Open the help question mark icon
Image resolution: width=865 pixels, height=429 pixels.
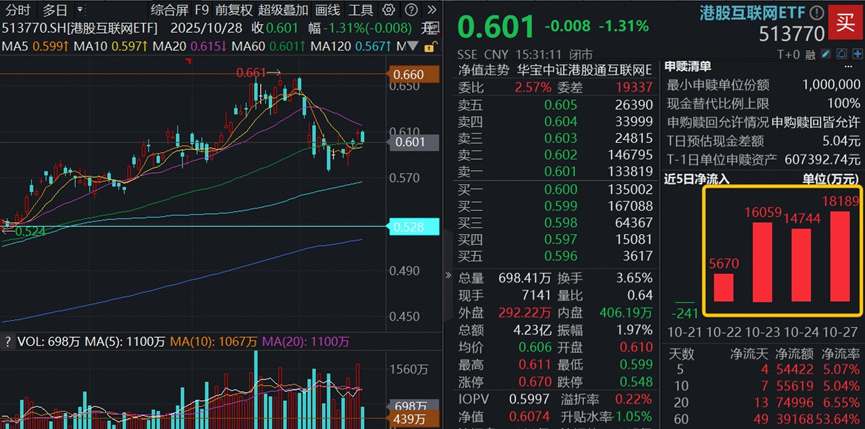(x=411, y=10)
